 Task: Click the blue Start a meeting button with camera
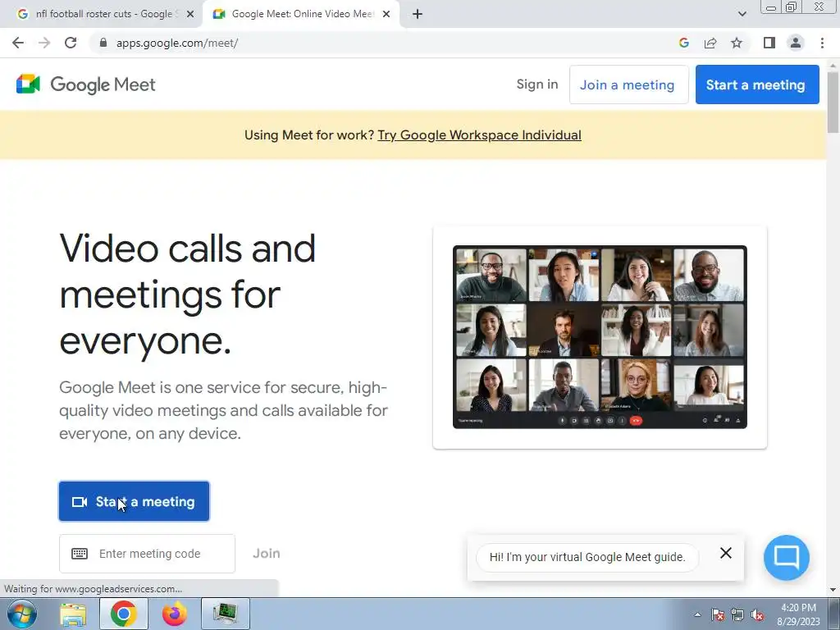[134, 501]
